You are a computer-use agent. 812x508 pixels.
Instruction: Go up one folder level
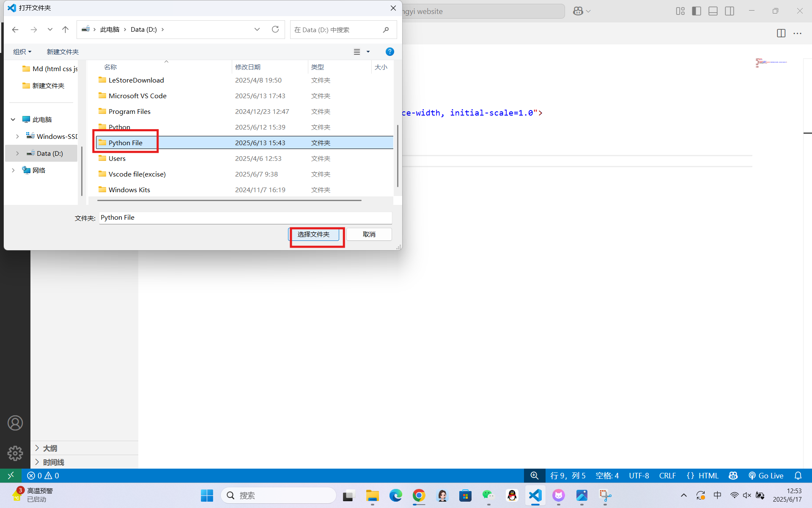pos(65,30)
